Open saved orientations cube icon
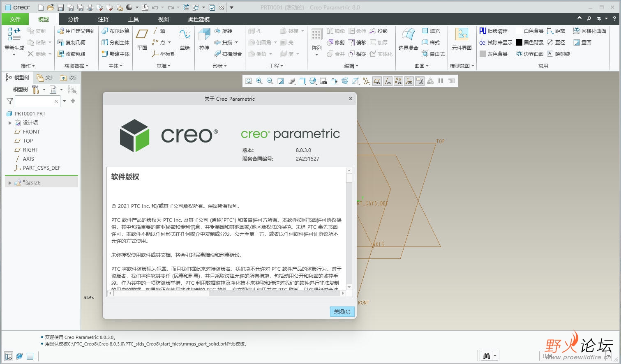621x364 pixels. pyautogui.click(x=313, y=81)
